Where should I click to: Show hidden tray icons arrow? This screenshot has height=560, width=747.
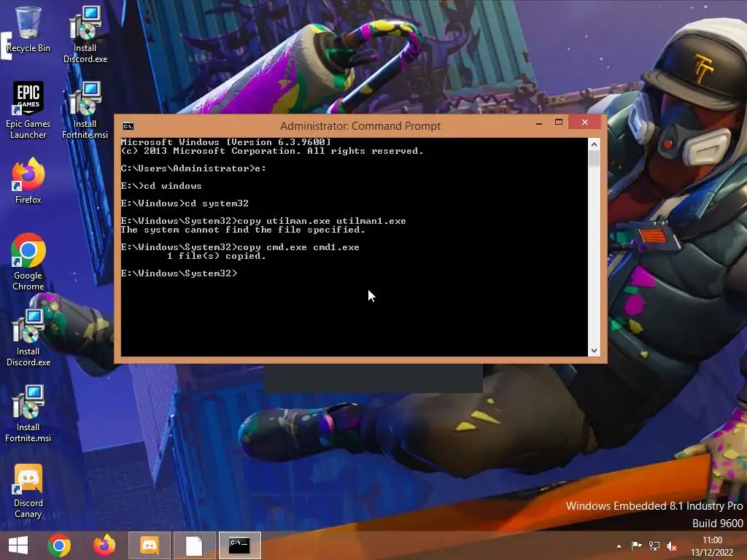coord(619,546)
